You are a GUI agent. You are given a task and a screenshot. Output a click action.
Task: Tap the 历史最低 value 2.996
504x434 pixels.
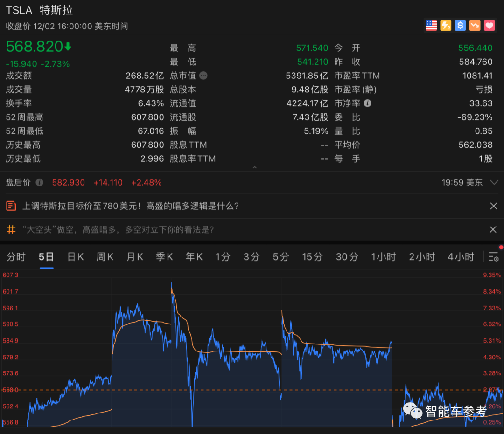(152, 158)
